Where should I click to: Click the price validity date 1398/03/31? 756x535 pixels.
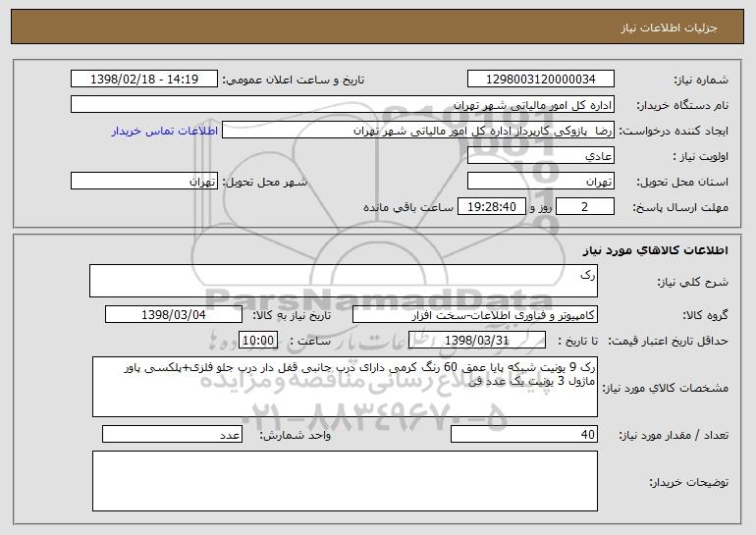pos(477,341)
